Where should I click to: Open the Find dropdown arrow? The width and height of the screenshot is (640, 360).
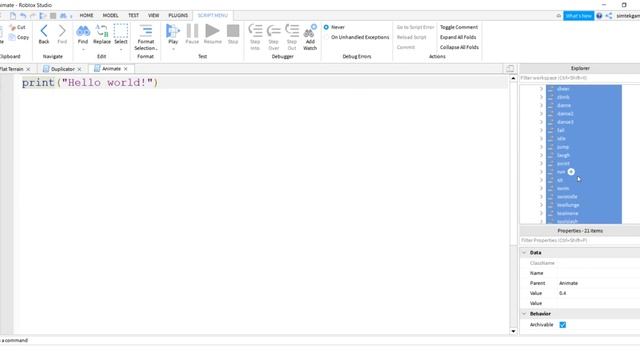(x=83, y=49)
